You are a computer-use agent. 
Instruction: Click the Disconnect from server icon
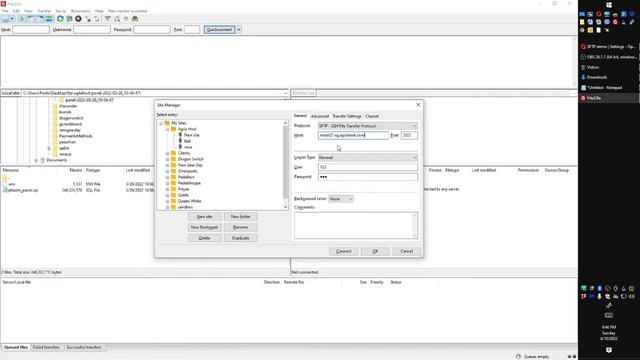tap(88, 19)
